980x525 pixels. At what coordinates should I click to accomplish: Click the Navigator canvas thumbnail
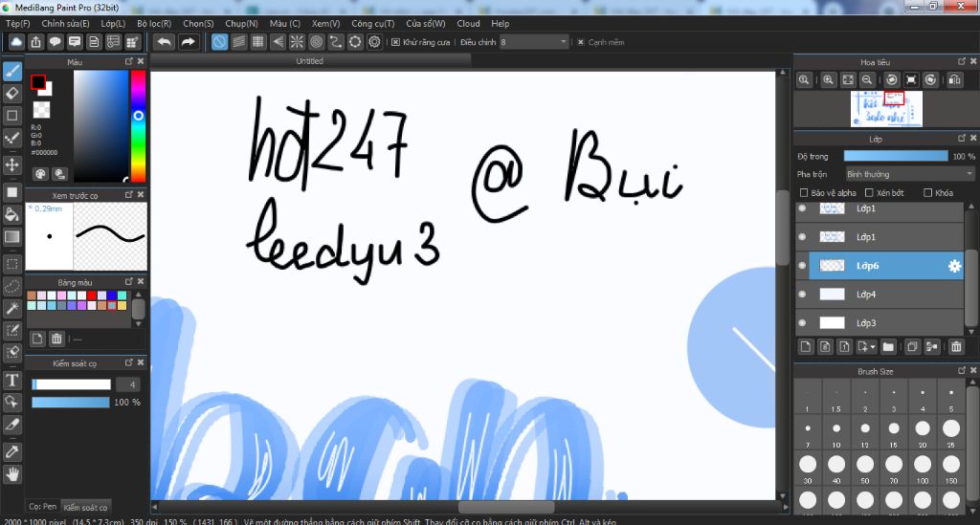pos(886,109)
